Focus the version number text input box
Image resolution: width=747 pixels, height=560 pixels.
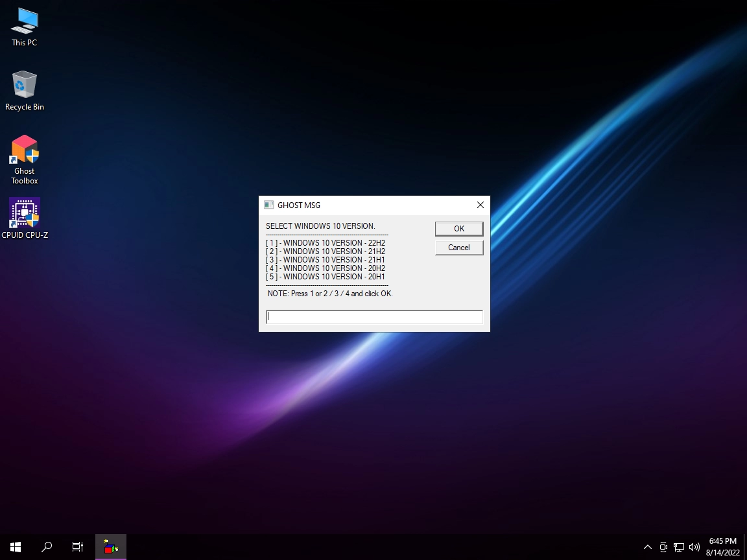374,317
